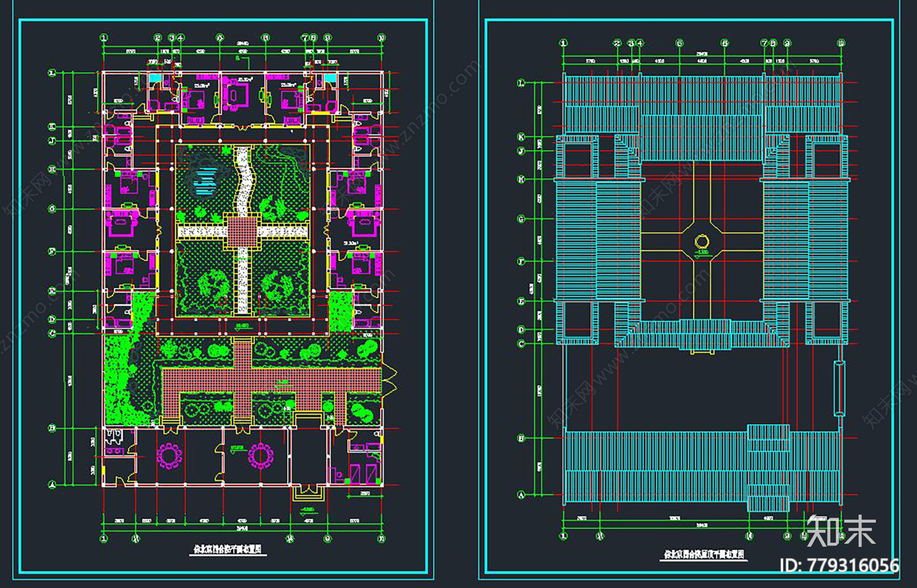Click the south entrance steps on floor plan

309,492
